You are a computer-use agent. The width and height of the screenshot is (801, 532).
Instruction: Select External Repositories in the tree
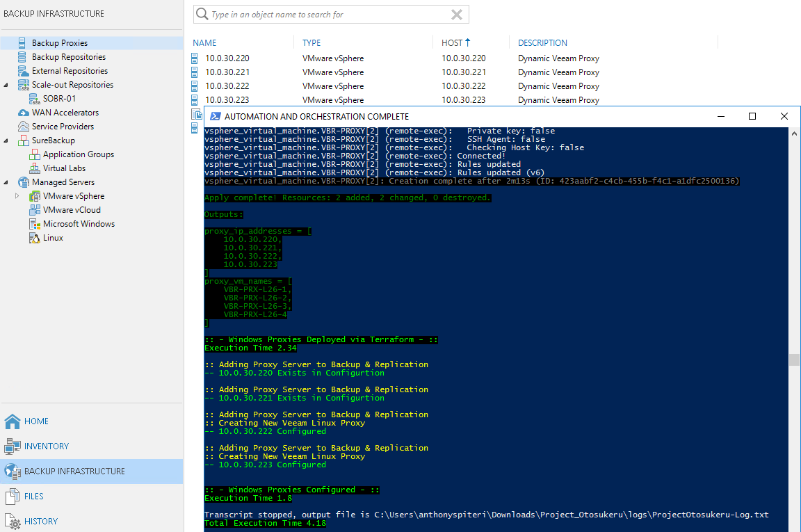coord(70,70)
